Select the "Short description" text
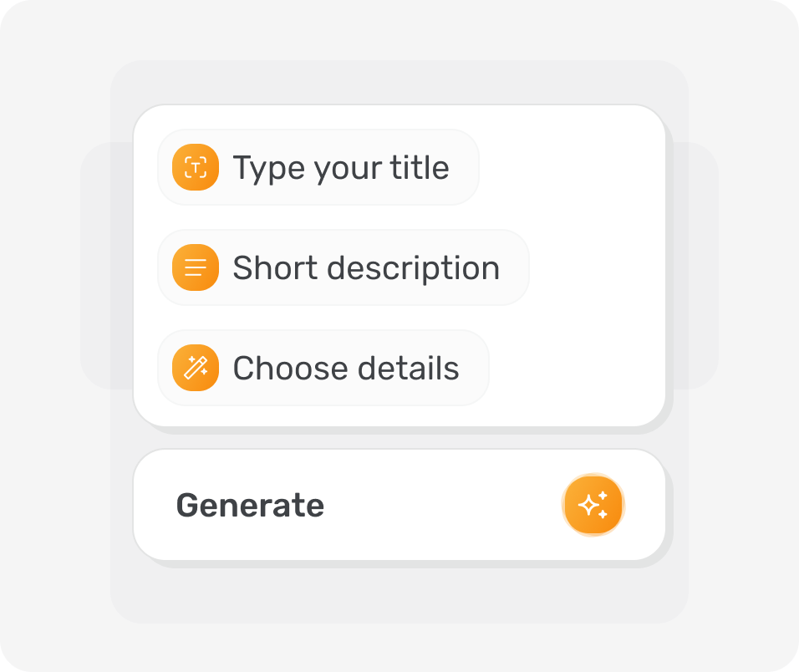 (x=366, y=268)
